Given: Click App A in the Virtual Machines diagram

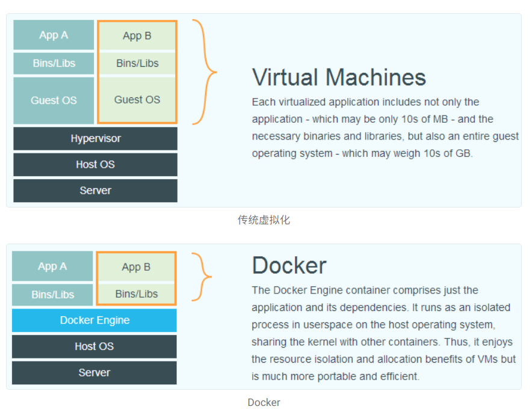Looking at the screenshot, I should [54, 35].
